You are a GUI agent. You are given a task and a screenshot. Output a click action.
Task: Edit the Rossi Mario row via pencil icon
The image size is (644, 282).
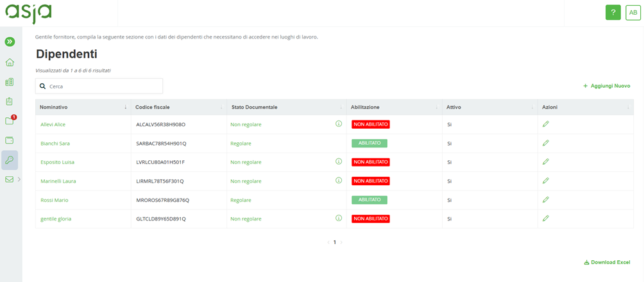pos(546,200)
